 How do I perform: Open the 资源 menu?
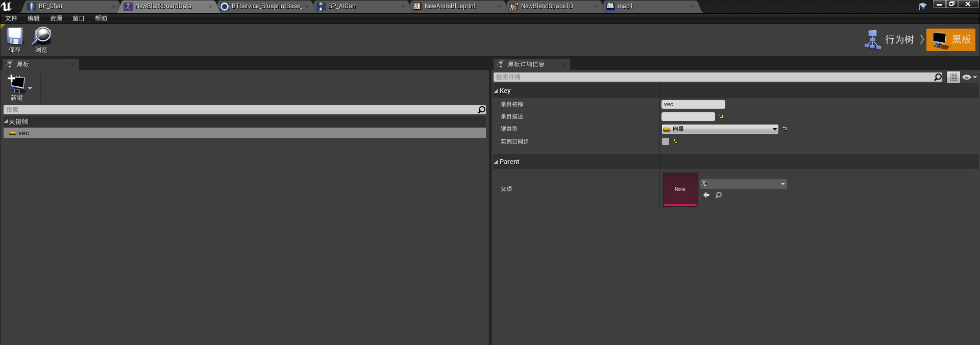(56, 18)
